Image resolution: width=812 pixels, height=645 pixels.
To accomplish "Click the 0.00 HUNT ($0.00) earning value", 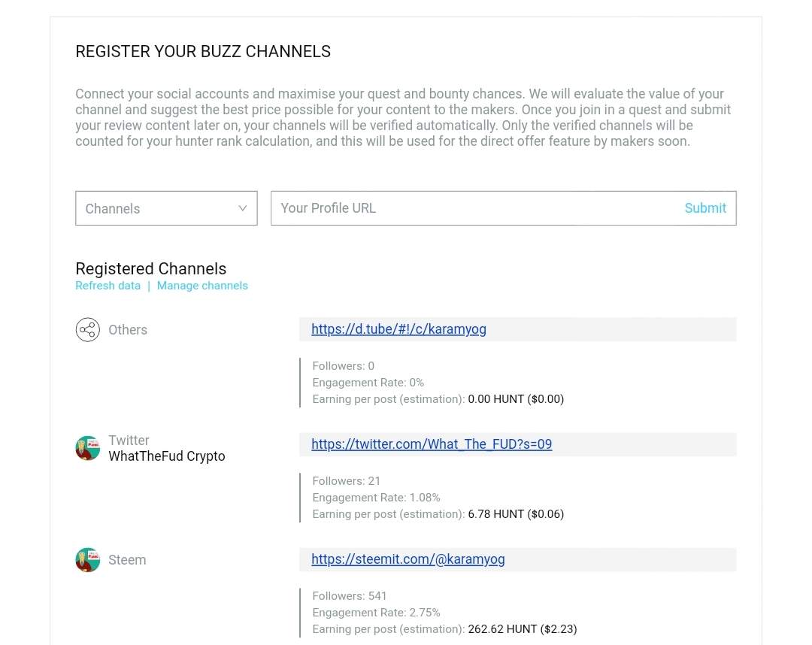I will [x=516, y=399].
